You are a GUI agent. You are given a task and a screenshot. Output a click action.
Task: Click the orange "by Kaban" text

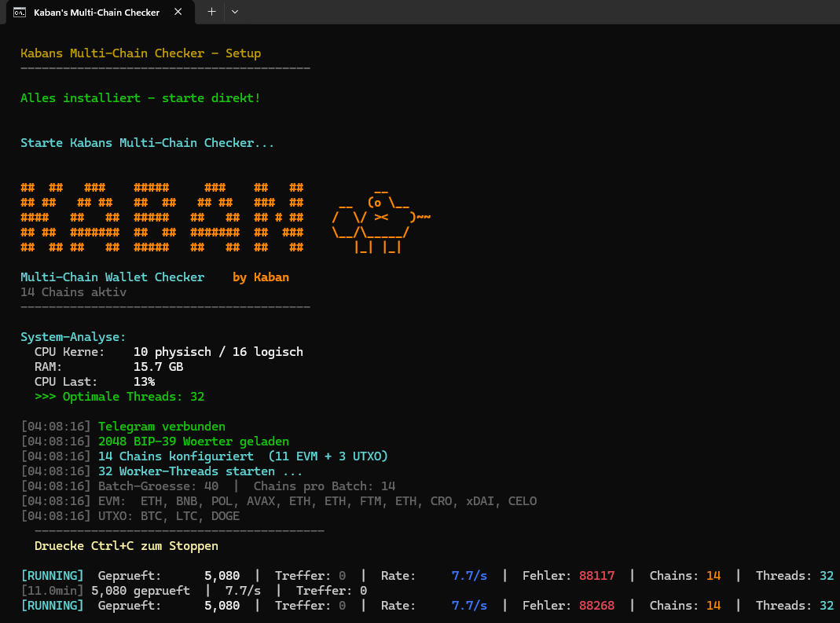click(x=261, y=277)
